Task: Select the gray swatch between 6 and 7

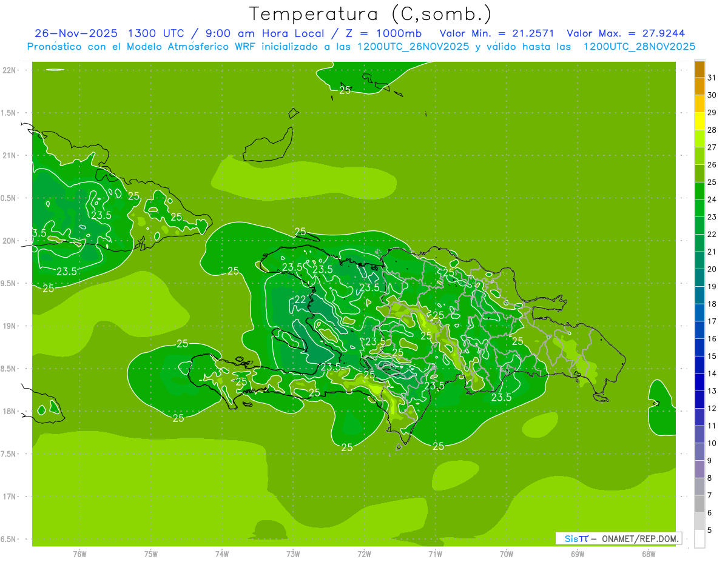Action: coord(699,504)
